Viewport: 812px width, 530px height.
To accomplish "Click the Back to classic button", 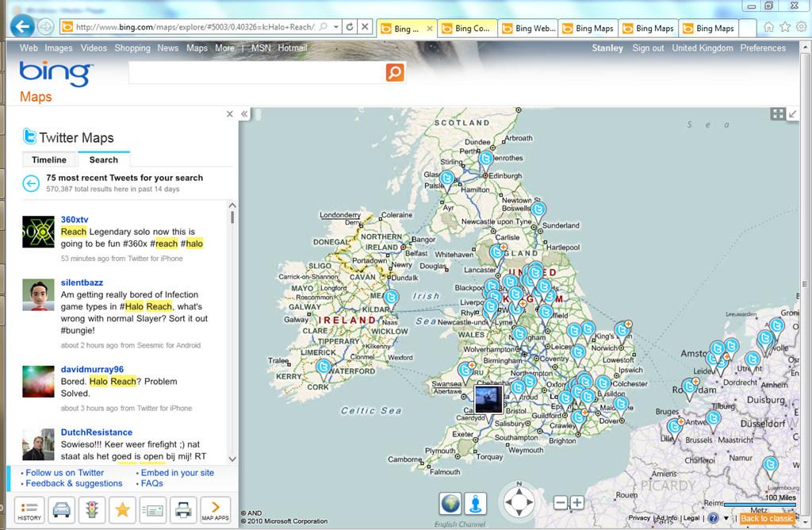I will tap(767, 518).
